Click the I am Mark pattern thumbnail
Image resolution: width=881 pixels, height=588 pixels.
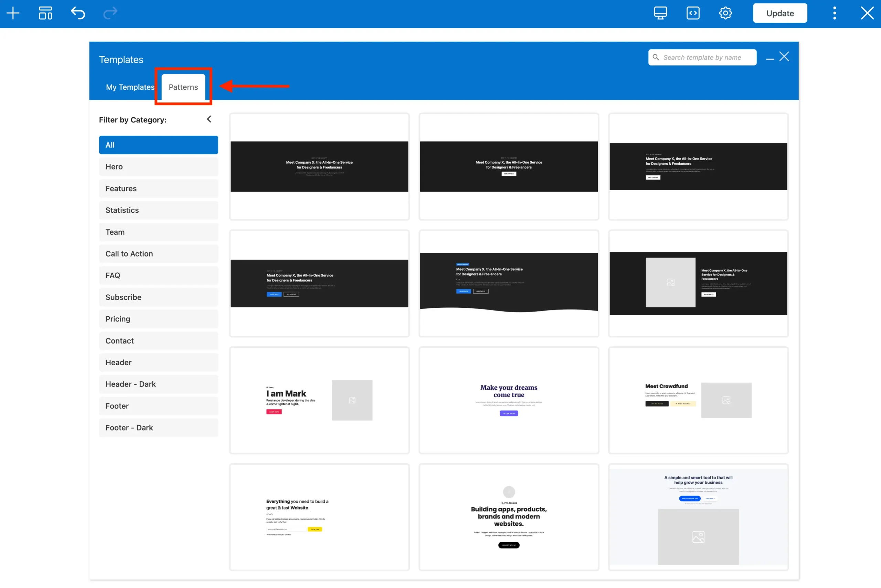click(x=319, y=400)
